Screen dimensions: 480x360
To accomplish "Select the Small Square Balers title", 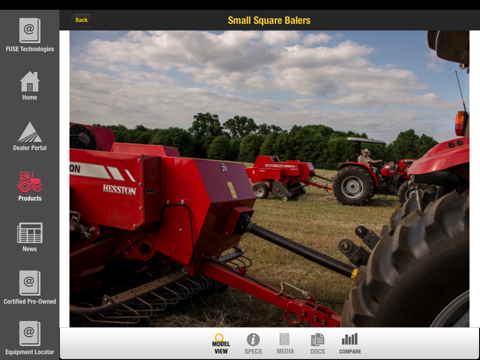I will [269, 20].
